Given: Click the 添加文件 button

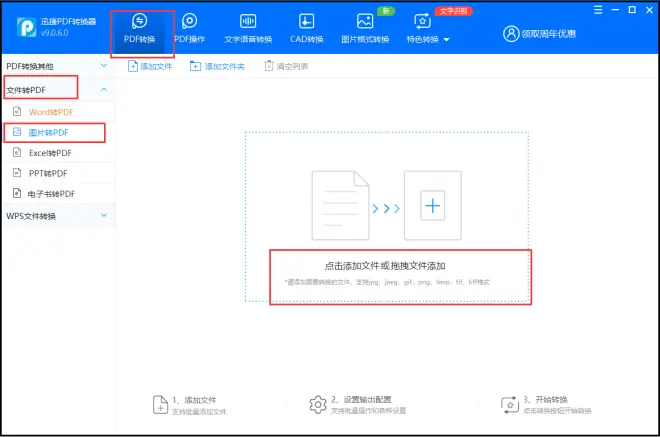Looking at the screenshot, I should click(x=150, y=66).
